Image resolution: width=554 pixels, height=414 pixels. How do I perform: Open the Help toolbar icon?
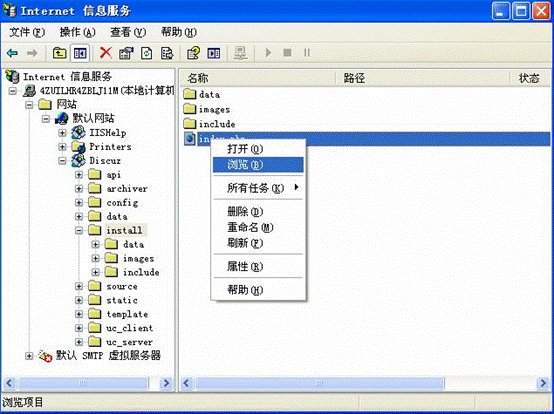coord(193,53)
